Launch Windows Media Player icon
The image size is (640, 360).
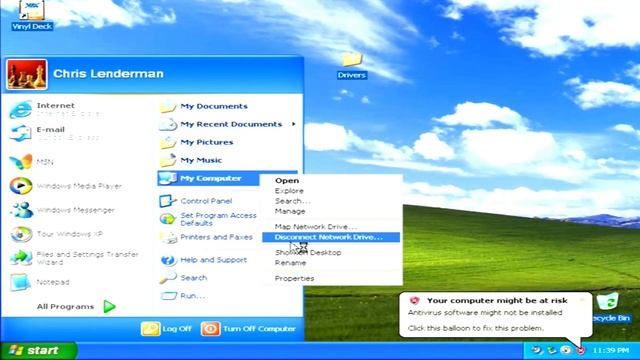(20, 186)
